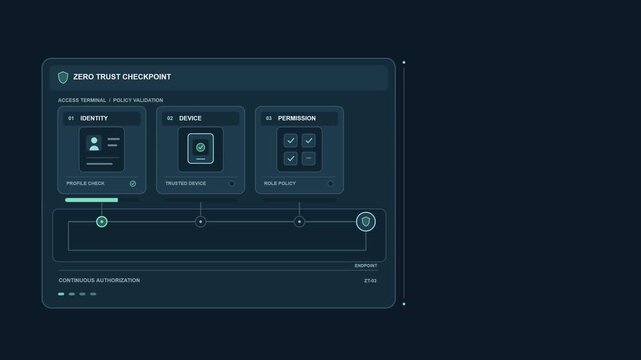Click the Endpoint label

click(x=366, y=266)
